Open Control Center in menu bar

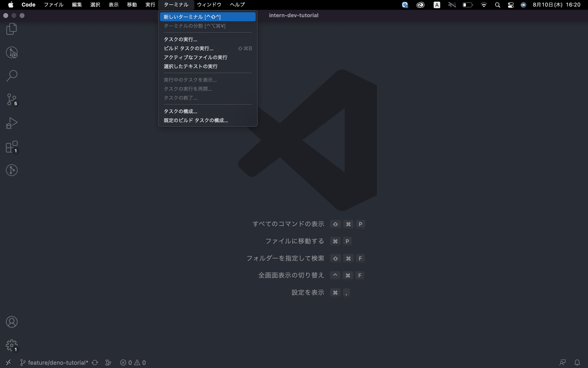coord(510,5)
